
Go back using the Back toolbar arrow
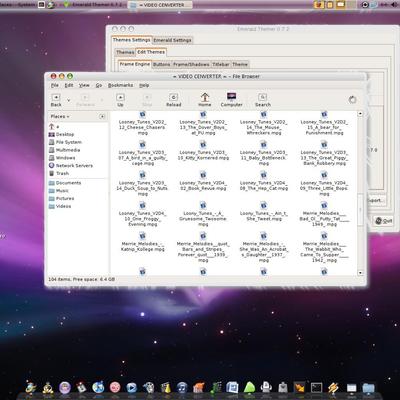tap(56, 100)
